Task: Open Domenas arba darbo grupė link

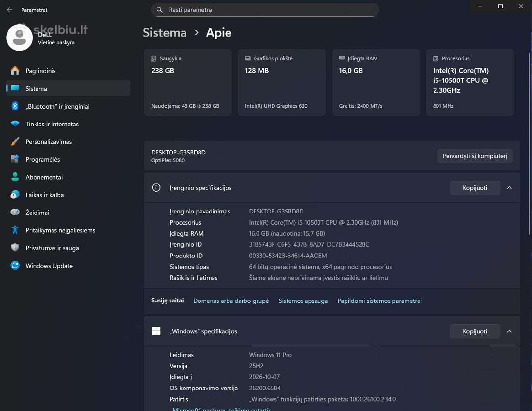Action: [x=231, y=301]
